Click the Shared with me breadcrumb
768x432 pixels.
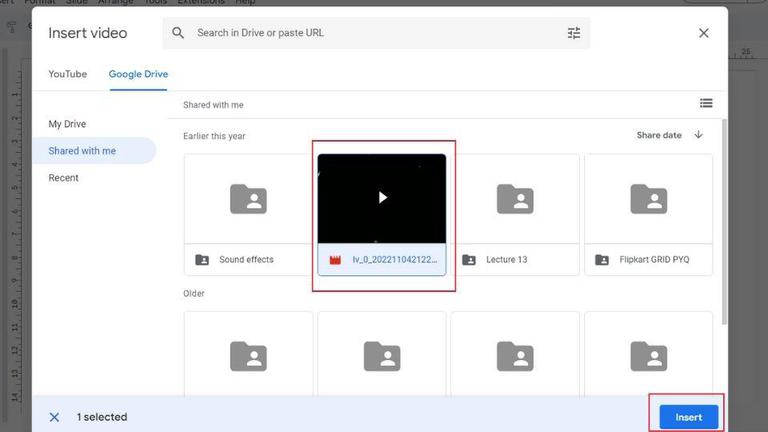coord(213,105)
